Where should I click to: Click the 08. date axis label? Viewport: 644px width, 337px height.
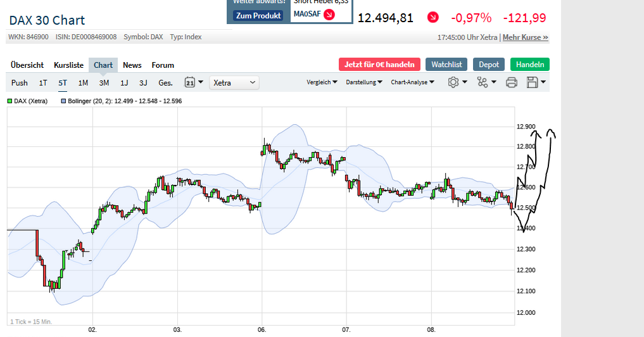[431, 329]
